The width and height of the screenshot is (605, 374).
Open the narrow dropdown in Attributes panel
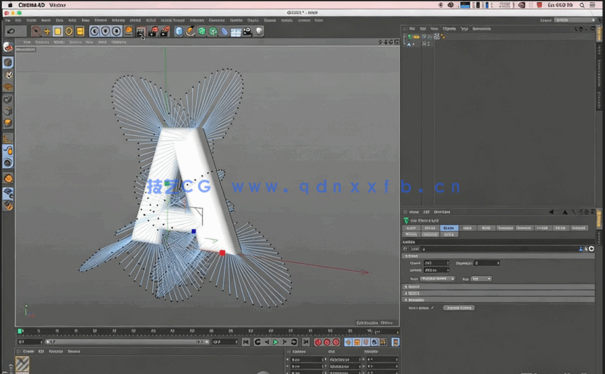coord(481,279)
